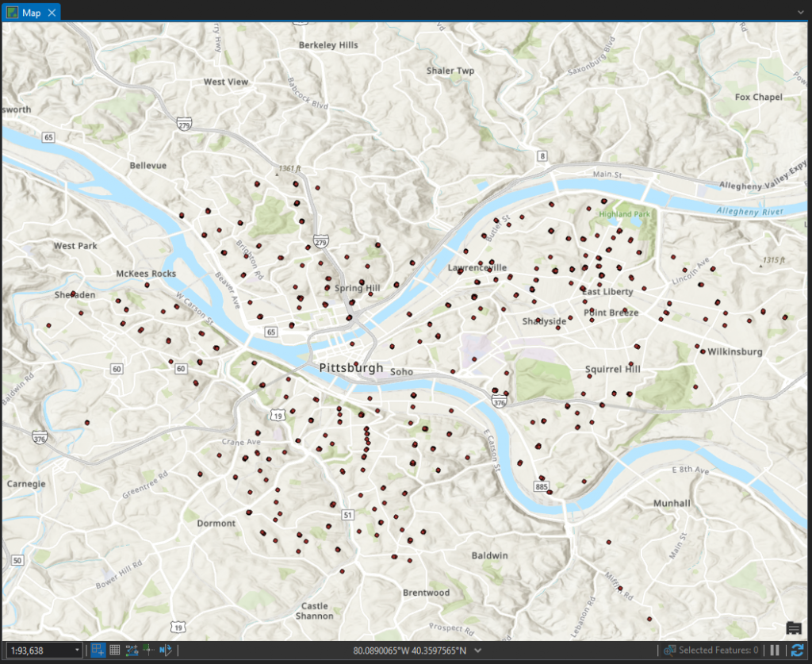Click the 1:93,638 scale input field
Viewport: 812px width, 664px height.
pyautogui.click(x=38, y=651)
